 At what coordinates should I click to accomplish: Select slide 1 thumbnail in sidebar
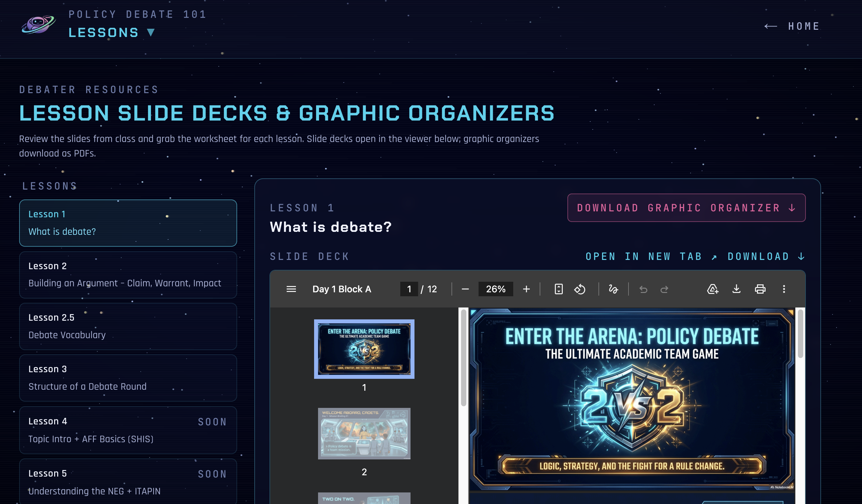[x=364, y=349]
